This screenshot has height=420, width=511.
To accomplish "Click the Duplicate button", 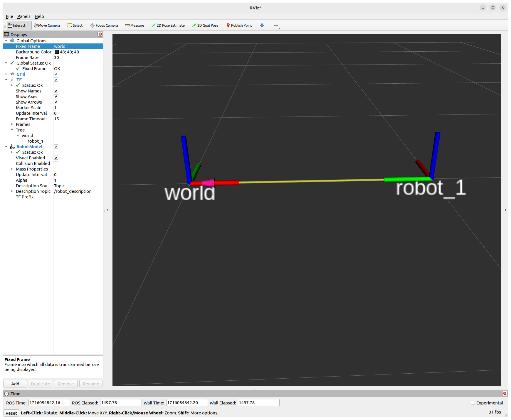I will tap(41, 384).
